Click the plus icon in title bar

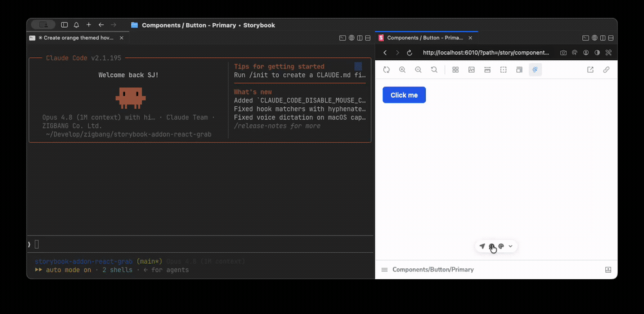coord(89,24)
